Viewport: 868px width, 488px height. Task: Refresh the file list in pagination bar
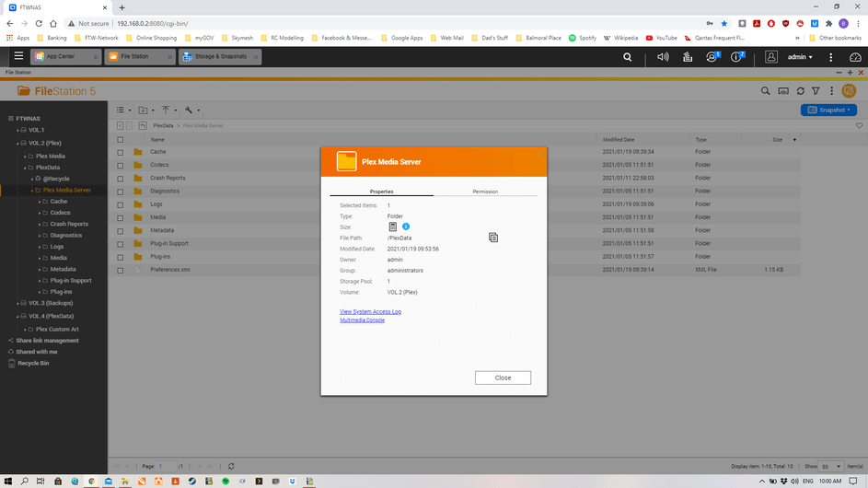(x=231, y=467)
